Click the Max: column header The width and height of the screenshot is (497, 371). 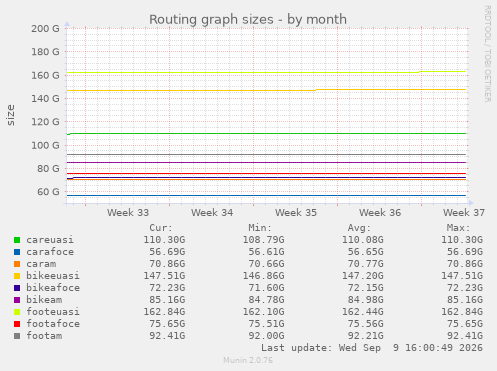point(458,228)
